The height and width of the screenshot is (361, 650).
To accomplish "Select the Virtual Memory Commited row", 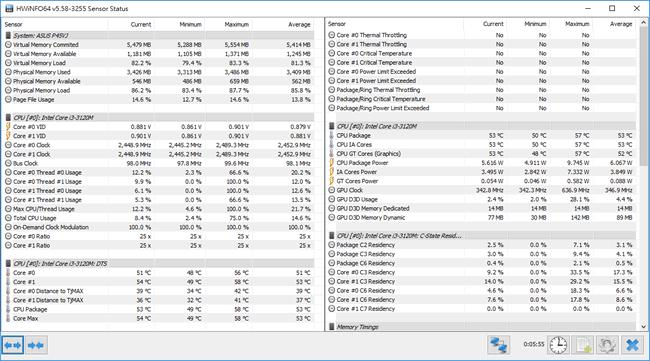I will click(160, 45).
